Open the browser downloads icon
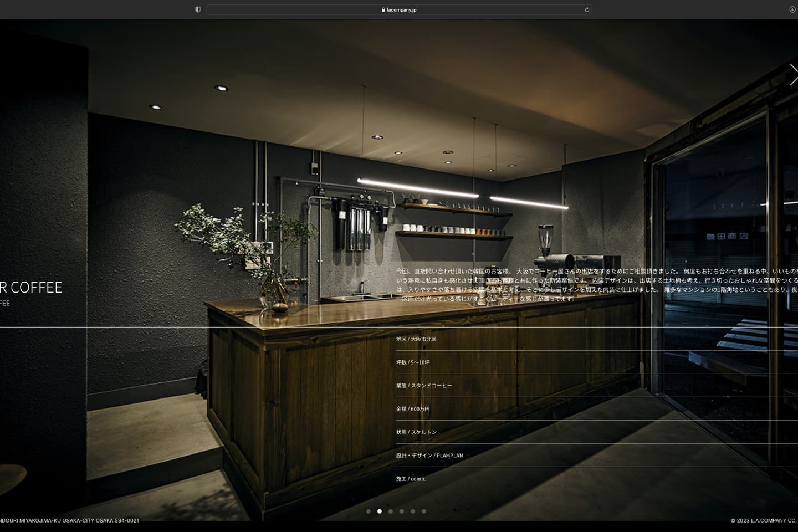The image size is (798, 532). 792,9
